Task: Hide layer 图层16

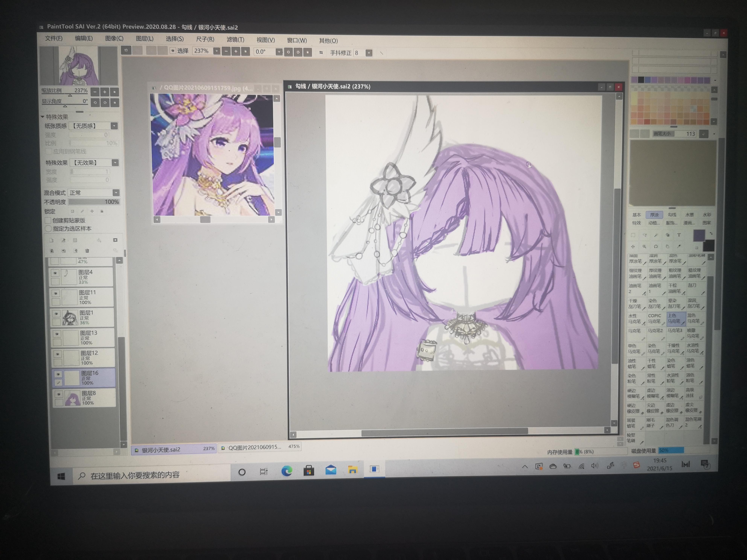Action: 58,374
